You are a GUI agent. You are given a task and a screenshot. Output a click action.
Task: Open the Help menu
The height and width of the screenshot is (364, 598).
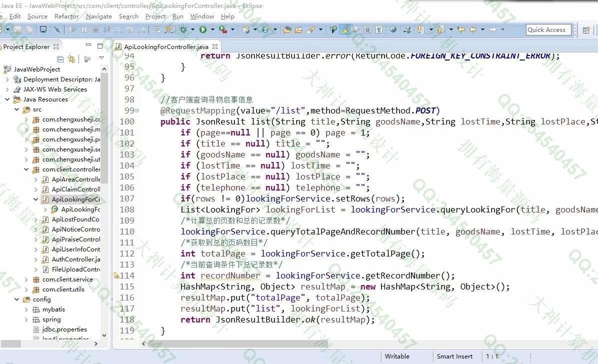click(x=227, y=16)
